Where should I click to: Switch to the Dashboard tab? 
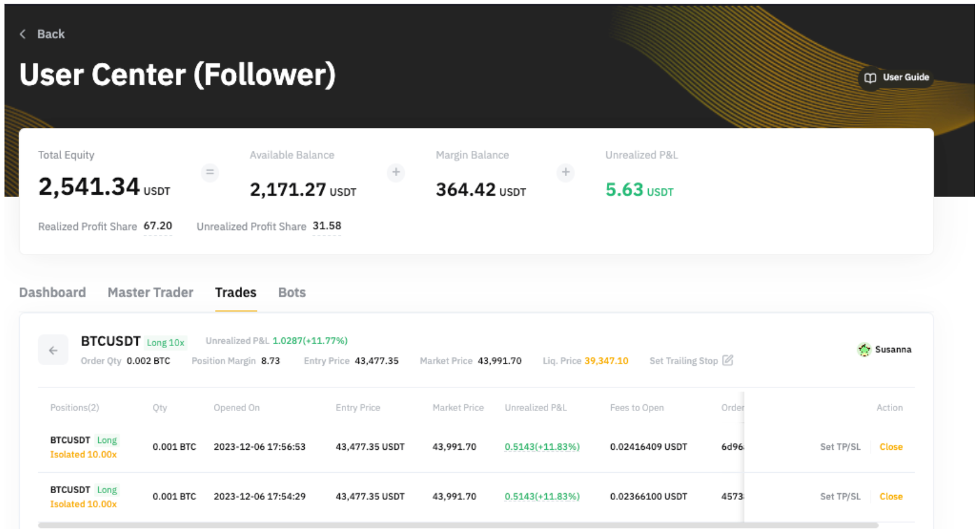53,292
